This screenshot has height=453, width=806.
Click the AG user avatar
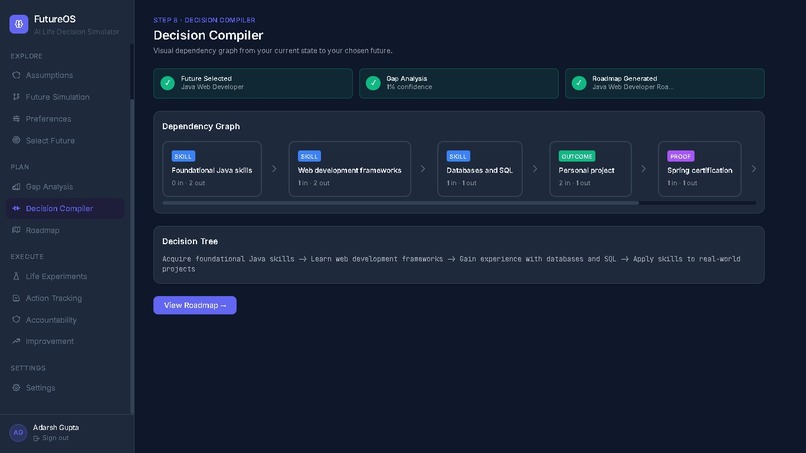pyautogui.click(x=18, y=432)
